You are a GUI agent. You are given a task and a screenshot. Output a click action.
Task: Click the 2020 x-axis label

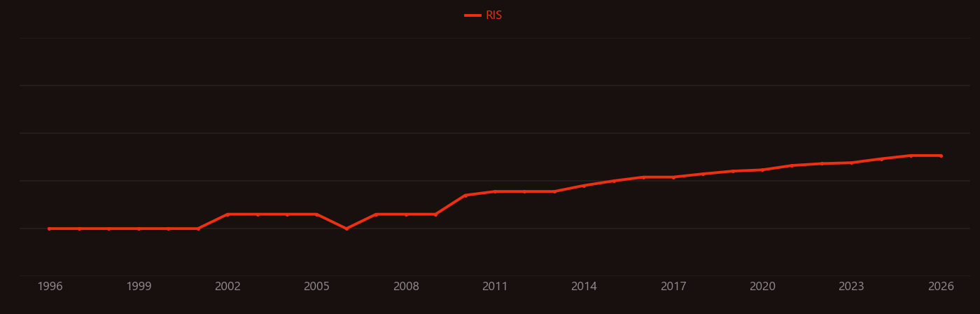pos(762,287)
